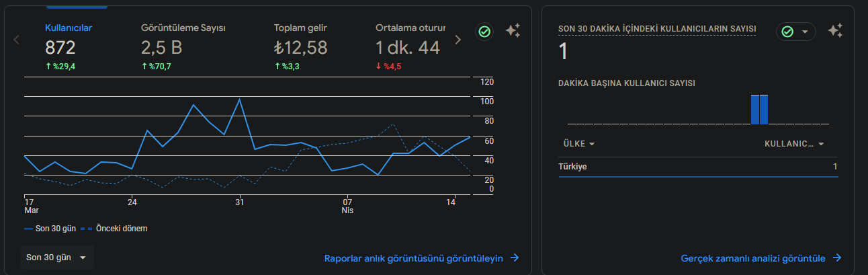Expand the ÜLKE dimension dropdown
868x275 pixels.
(x=579, y=144)
